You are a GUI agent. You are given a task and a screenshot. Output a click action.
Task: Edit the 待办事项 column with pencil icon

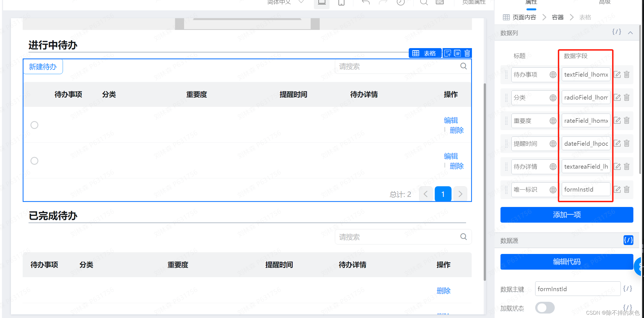click(617, 75)
